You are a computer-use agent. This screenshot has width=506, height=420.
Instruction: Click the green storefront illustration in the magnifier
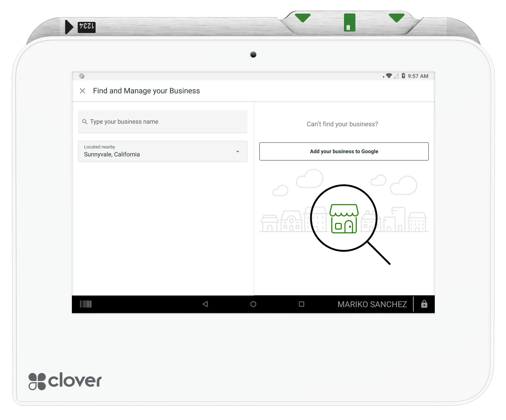(x=344, y=219)
